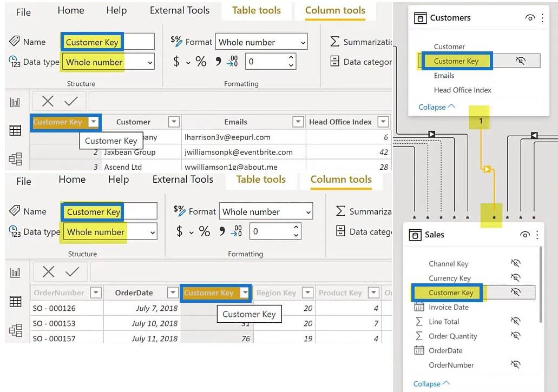Open External Tools tab in upper ribbon
Image resolution: width=558 pixels, height=392 pixels.
point(180,10)
